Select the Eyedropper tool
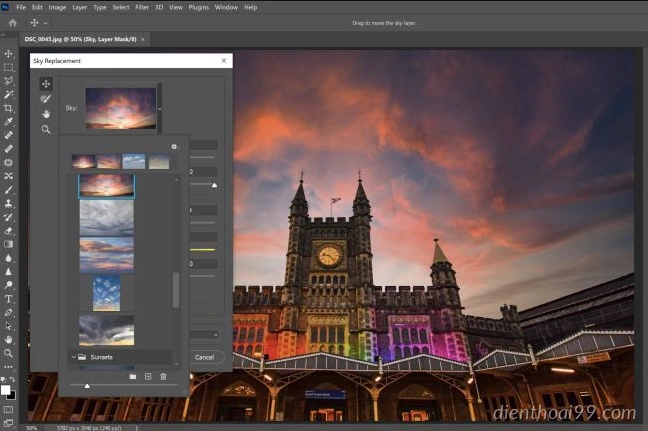 click(8, 122)
